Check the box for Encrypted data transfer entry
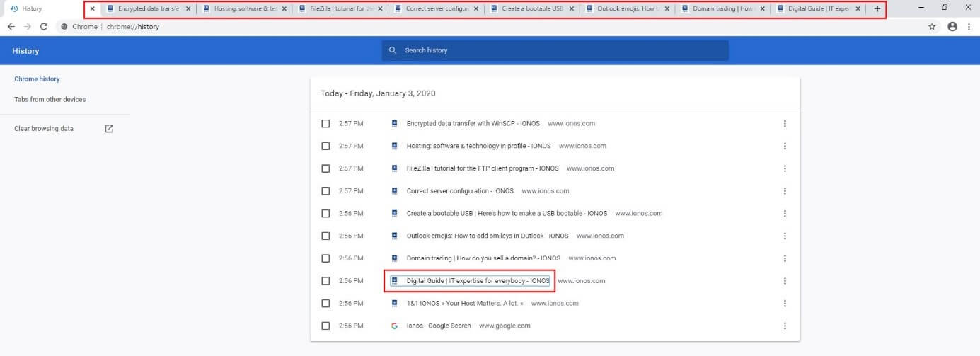The width and height of the screenshot is (980, 356). tap(325, 124)
